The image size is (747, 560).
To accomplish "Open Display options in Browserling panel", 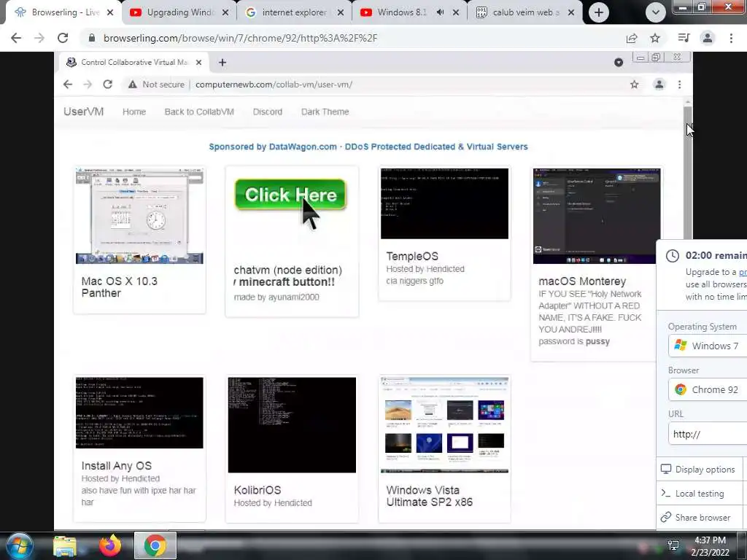I will pyautogui.click(x=698, y=469).
